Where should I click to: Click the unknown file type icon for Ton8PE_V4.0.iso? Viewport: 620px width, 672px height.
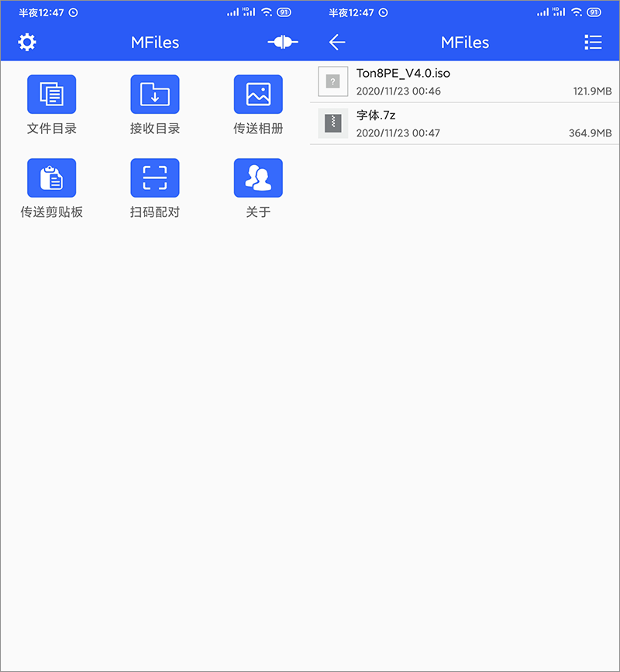coord(332,81)
